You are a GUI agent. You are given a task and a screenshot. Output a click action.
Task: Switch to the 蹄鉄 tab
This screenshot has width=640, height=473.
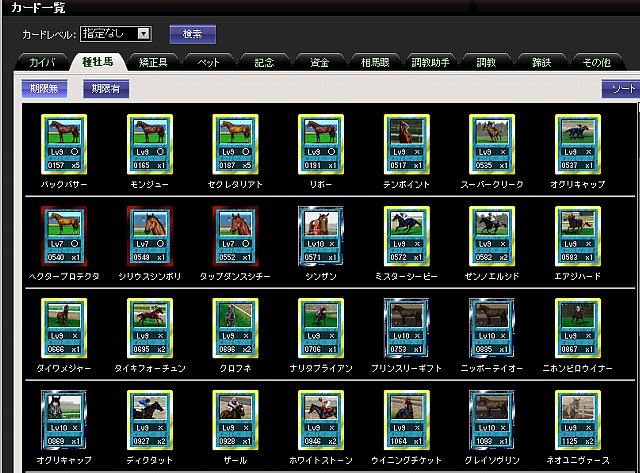click(542, 62)
